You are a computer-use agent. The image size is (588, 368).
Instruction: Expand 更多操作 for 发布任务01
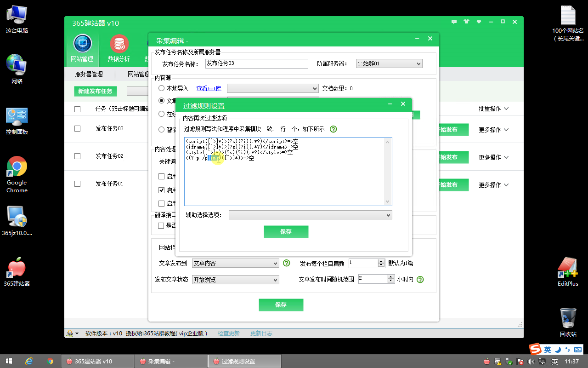coord(494,185)
